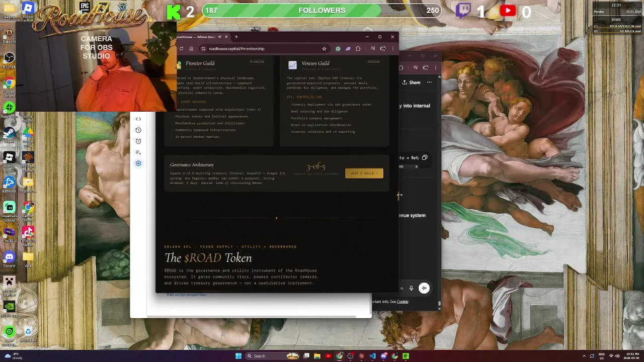The width and height of the screenshot is (644, 362).
Task: Click the followers progress bar overlay
Action: click(322, 11)
